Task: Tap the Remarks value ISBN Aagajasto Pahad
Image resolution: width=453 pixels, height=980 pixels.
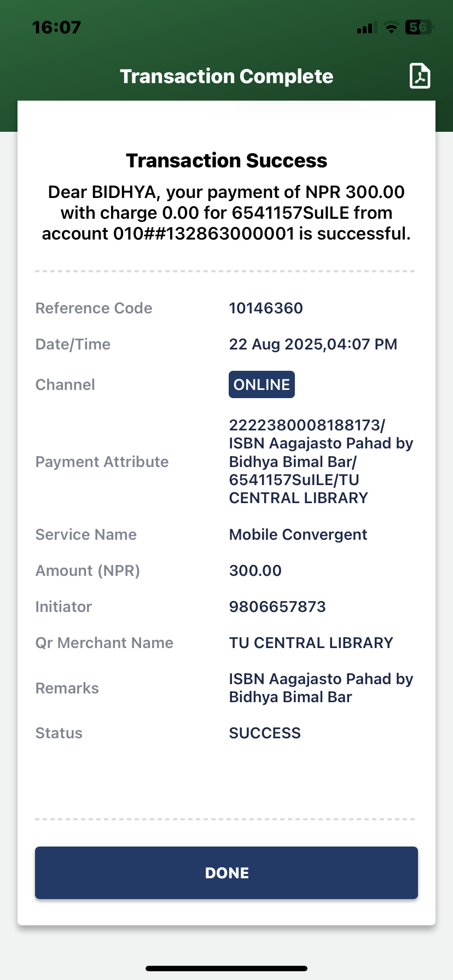Action: 321,688
